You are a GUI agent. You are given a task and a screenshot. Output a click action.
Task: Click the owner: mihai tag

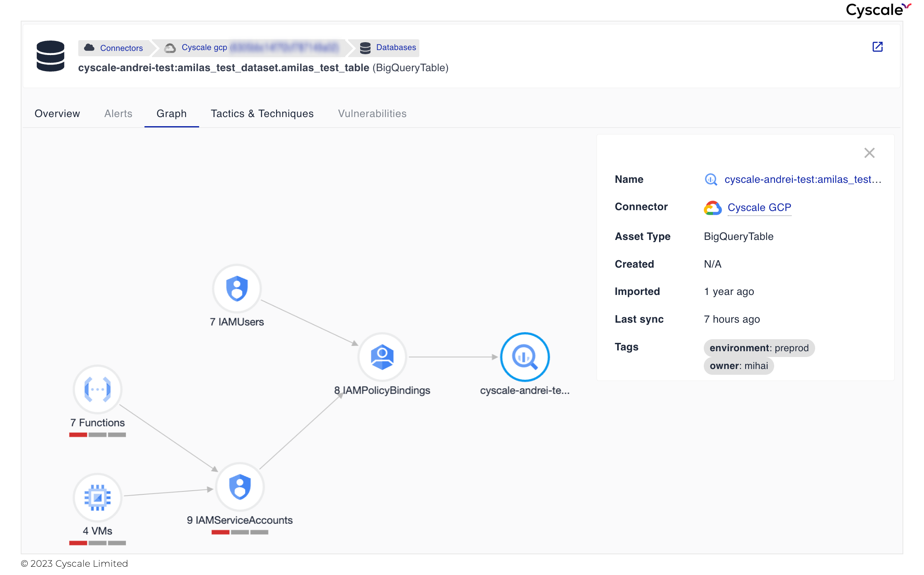point(739,366)
